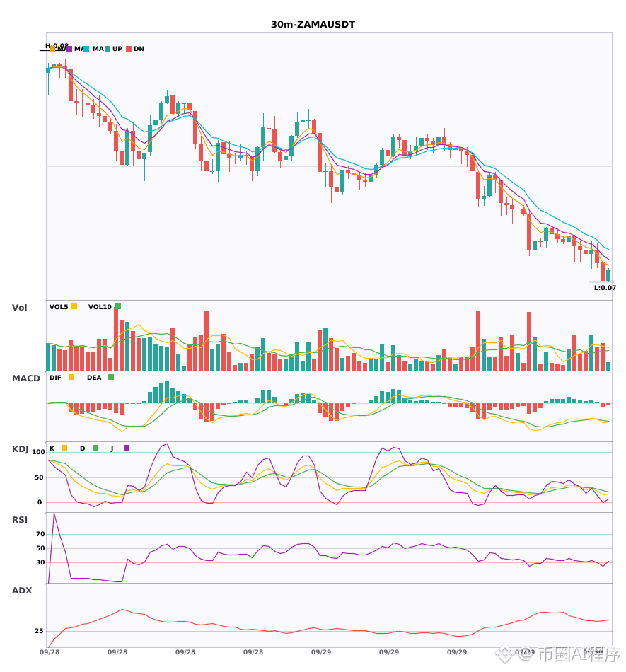Viewport: 626px width, 672px height.
Task: Select the MACD panel label
Action: [25, 378]
